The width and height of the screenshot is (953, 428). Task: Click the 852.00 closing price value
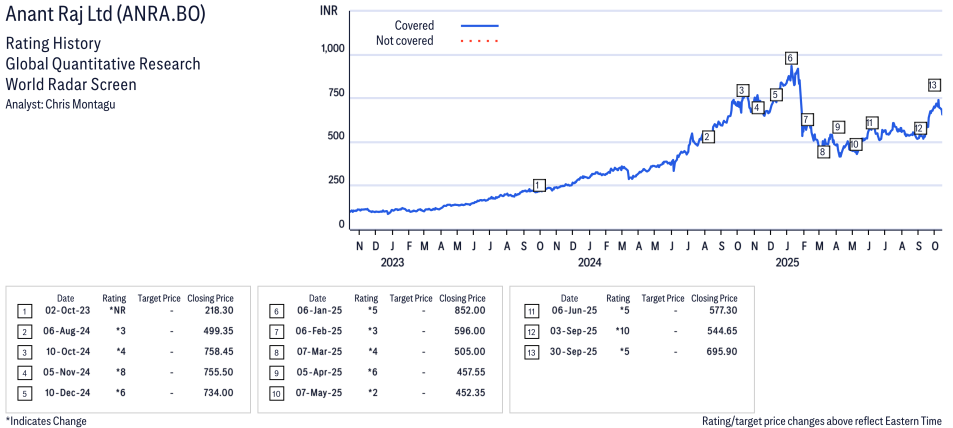[468, 311]
